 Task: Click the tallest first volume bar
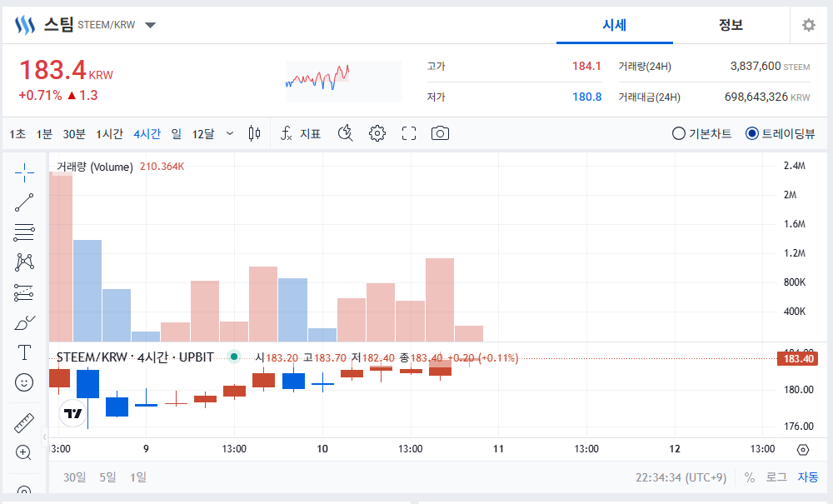(x=61, y=257)
